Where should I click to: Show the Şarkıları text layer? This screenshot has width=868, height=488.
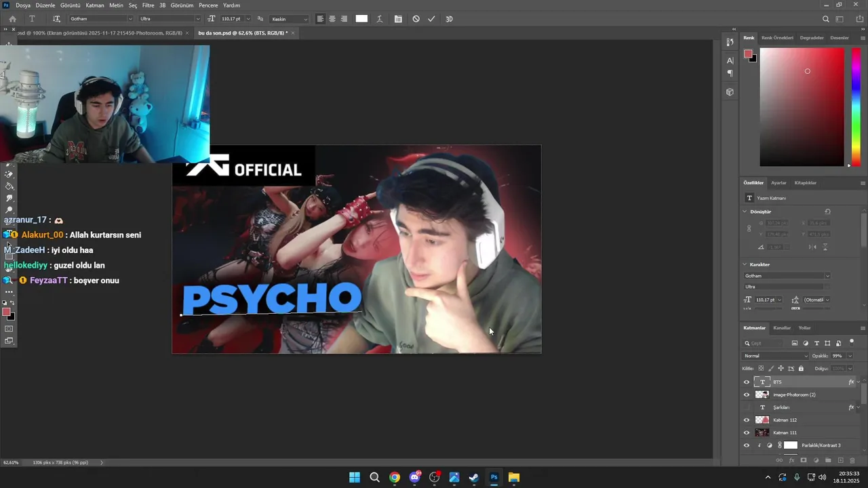[x=747, y=407]
